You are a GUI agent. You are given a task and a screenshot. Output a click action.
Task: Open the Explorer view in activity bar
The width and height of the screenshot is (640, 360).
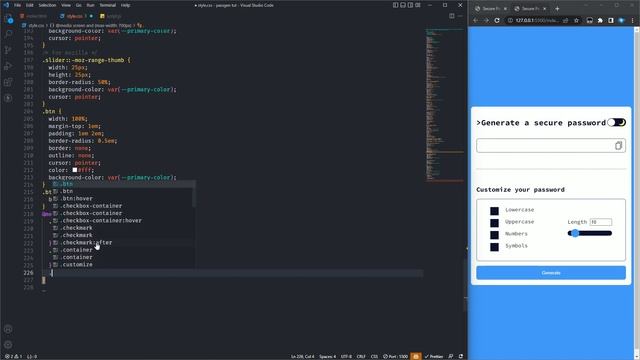tap(8, 19)
